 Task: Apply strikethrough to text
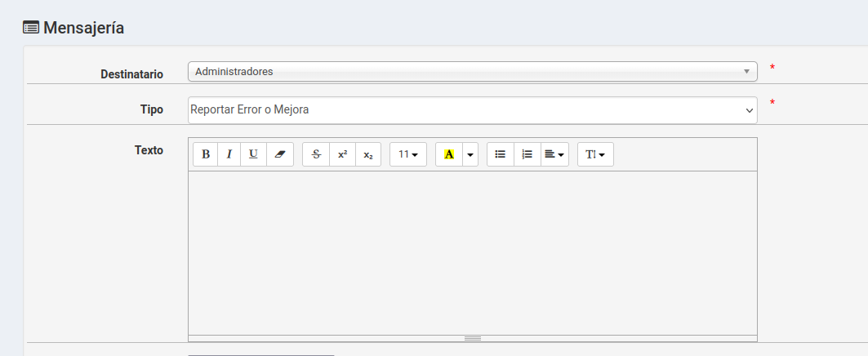[x=316, y=154]
